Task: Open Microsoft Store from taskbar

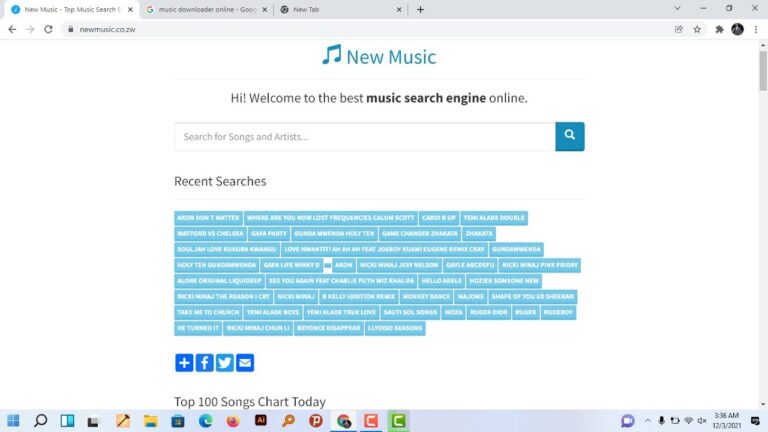Action: [x=178, y=421]
